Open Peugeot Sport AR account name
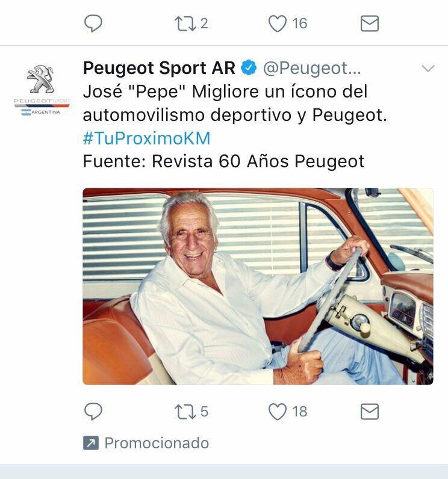This screenshot has width=448, height=479. click(159, 67)
